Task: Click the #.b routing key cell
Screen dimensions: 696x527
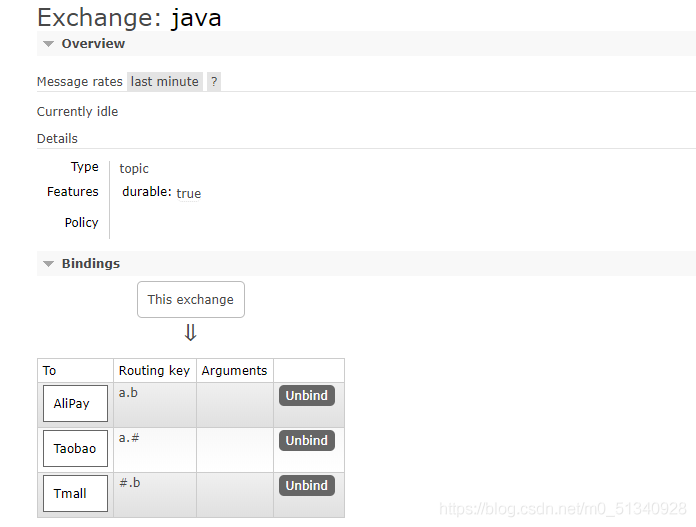Action: pyautogui.click(x=155, y=495)
